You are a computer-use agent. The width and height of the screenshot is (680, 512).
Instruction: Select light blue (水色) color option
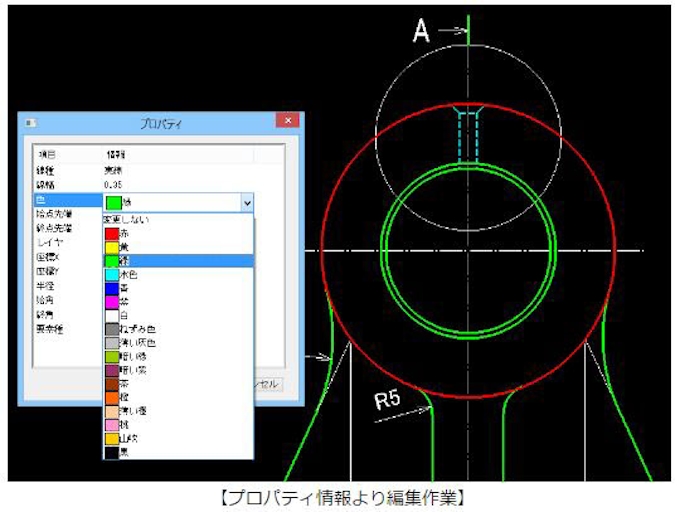(126, 274)
